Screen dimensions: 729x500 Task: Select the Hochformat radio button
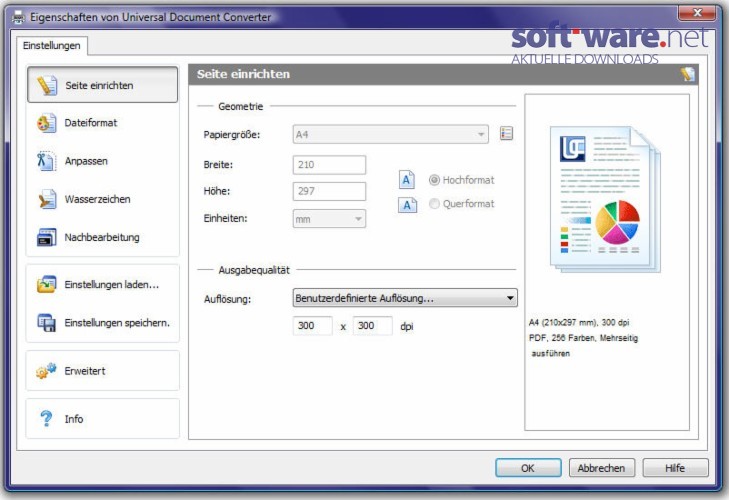point(434,180)
